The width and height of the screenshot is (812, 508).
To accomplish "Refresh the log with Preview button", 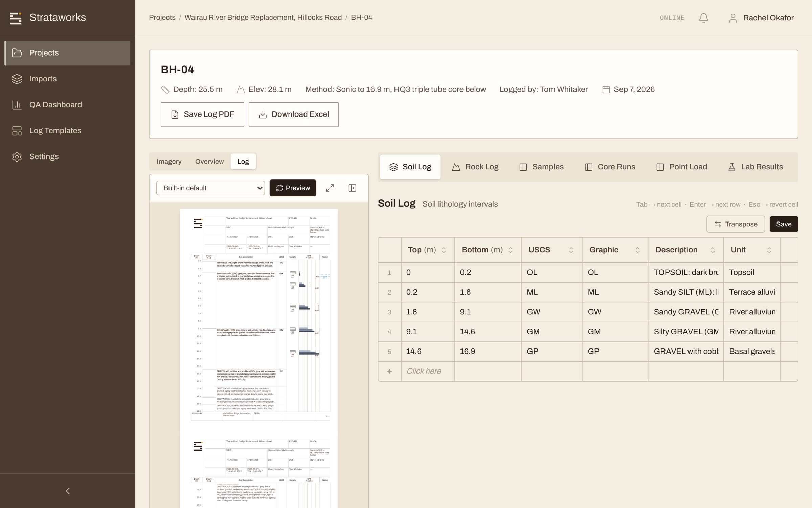I will [293, 188].
